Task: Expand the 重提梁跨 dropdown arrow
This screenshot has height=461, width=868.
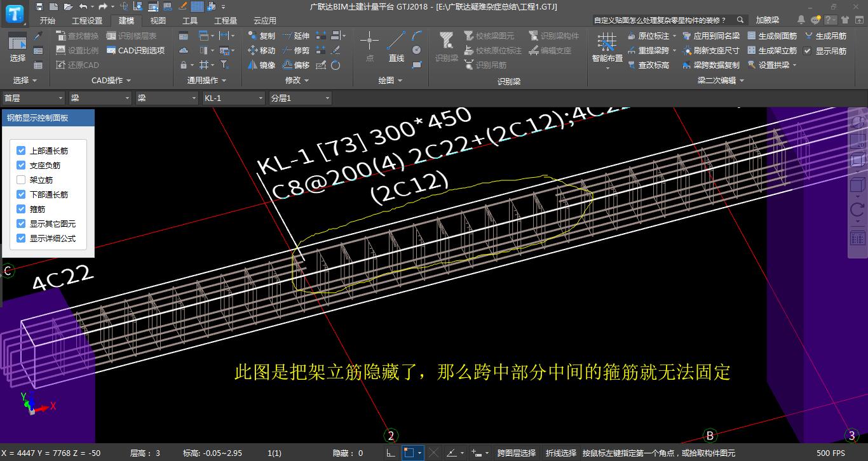Action: 674,50
